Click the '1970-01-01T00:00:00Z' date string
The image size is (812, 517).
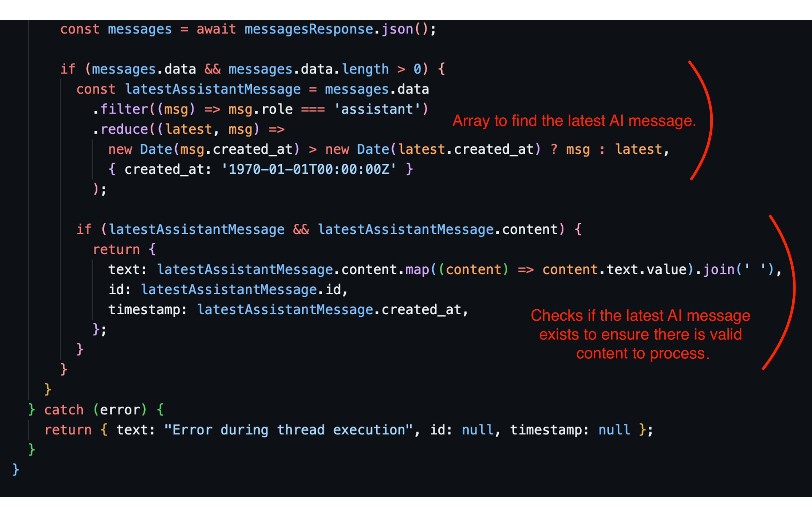click(x=309, y=169)
